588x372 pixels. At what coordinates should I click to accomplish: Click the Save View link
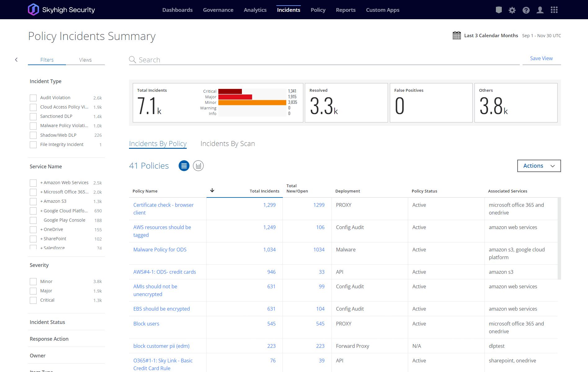pyautogui.click(x=541, y=58)
